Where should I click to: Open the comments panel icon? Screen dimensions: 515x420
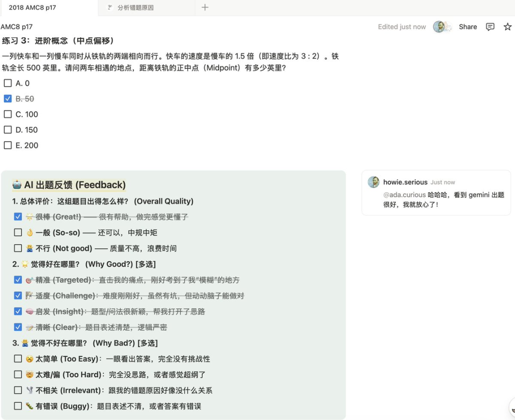[x=490, y=27]
